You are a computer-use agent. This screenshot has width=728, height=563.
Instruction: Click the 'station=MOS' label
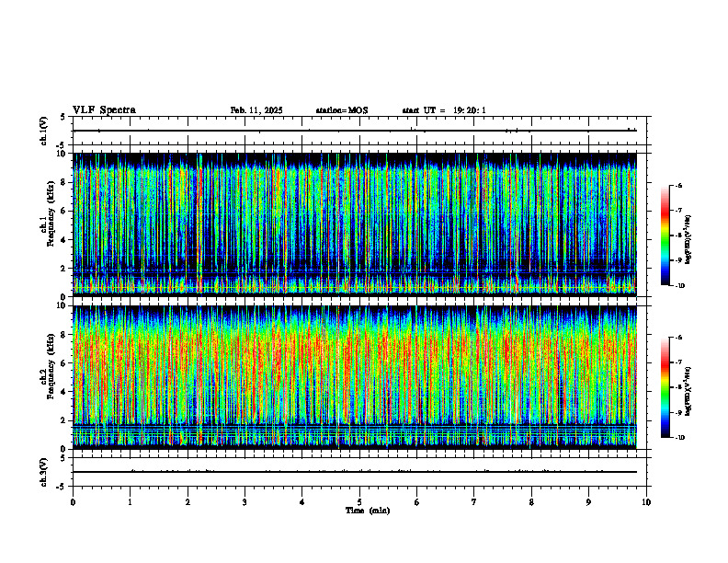(342, 110)
